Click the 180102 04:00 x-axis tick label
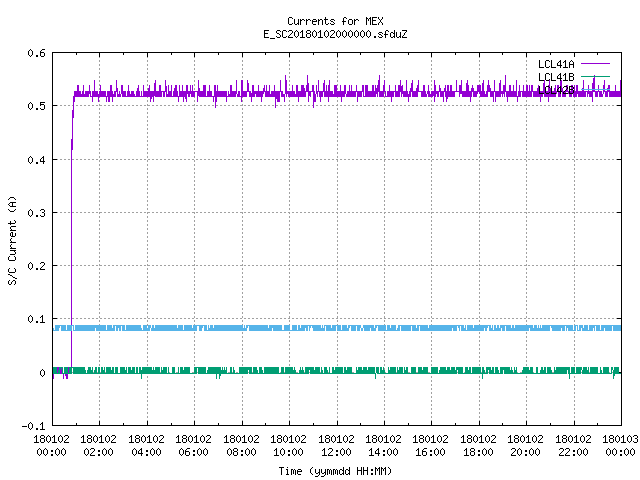This screenshot has width=640, height=480. 147,446
